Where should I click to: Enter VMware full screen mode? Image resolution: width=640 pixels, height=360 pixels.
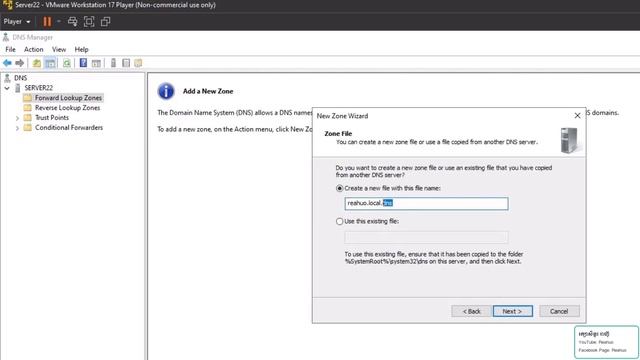point(89,22)
